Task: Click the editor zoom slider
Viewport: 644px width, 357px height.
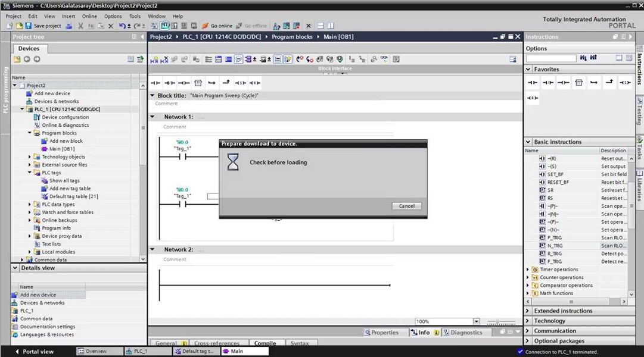Action: [500, 322]
